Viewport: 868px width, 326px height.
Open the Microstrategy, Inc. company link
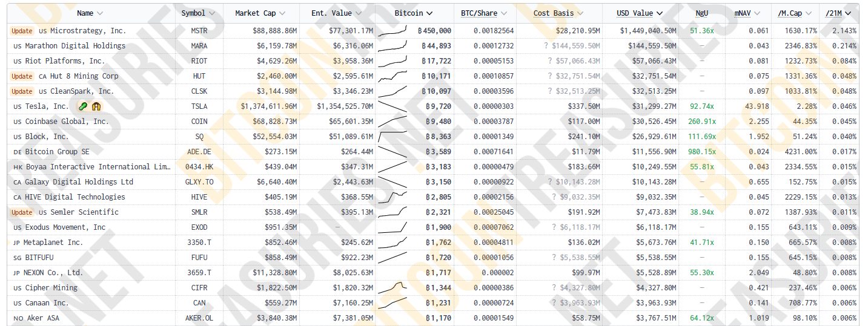(88, 31)
